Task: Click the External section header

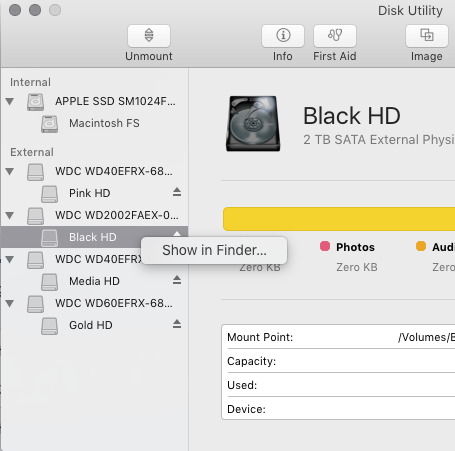Action: 32,152
